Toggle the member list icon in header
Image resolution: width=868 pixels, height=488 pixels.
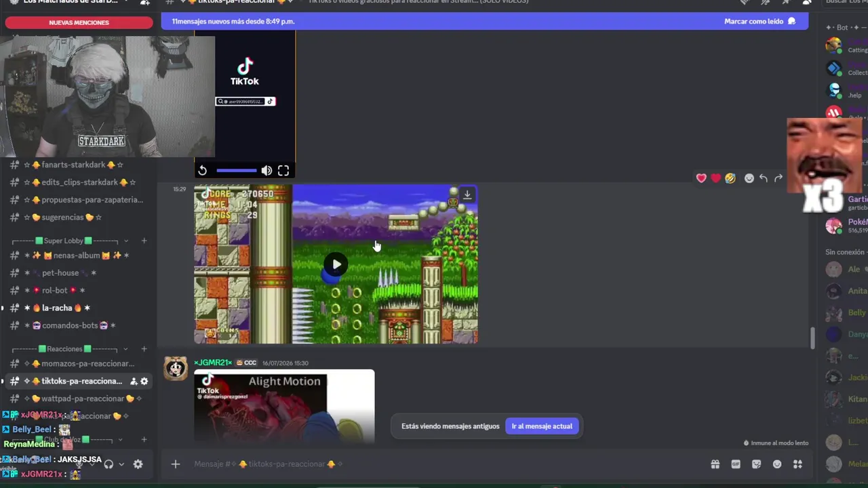click(x=807, y=3)
